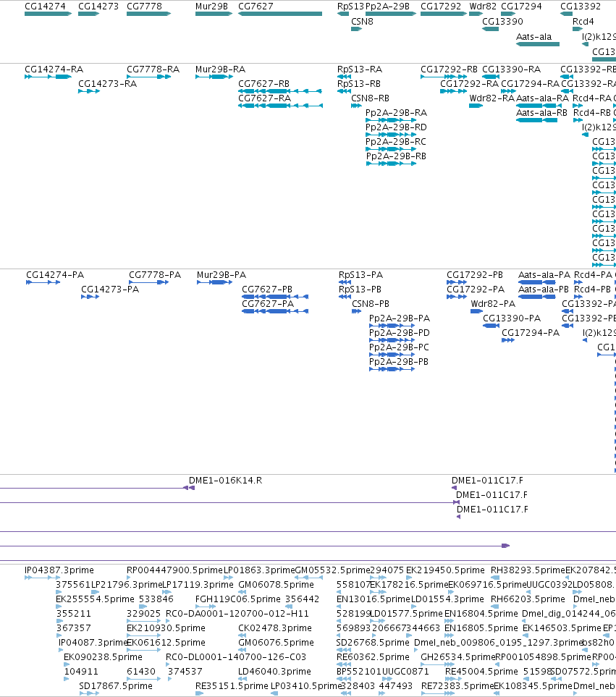Select the Aats-ala-PA protein label
This screenshot has width=616, height=697.
pos(544,275)
